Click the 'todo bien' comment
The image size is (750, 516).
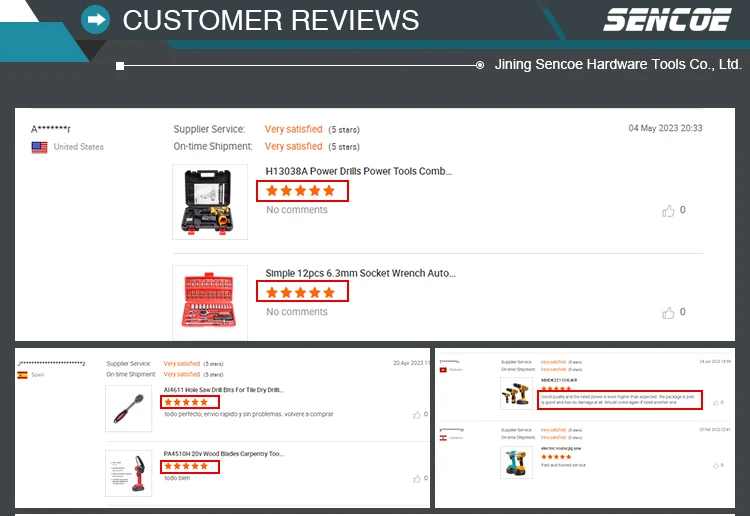pyautogui.click(x=177, y=478)
